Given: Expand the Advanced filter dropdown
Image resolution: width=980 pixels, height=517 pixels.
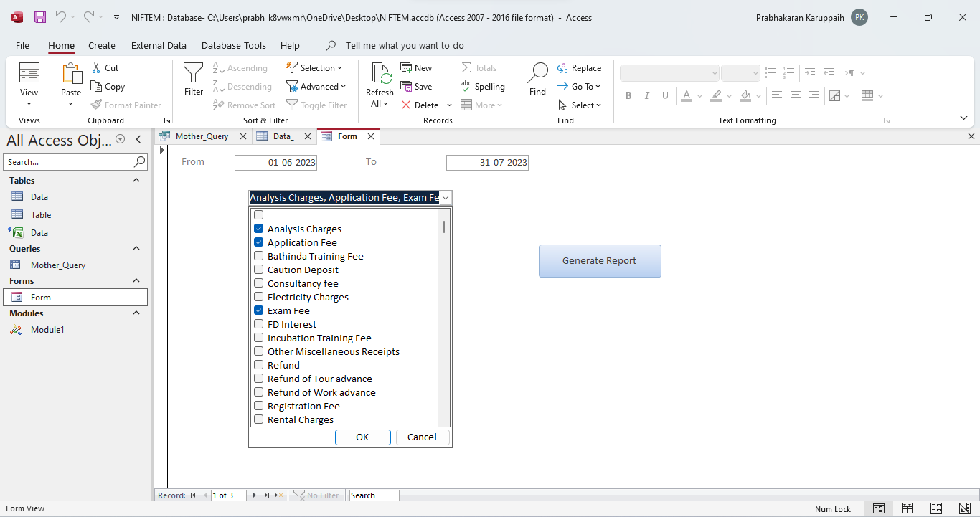Looking at the screenshot, I should (x=317, y=86).
